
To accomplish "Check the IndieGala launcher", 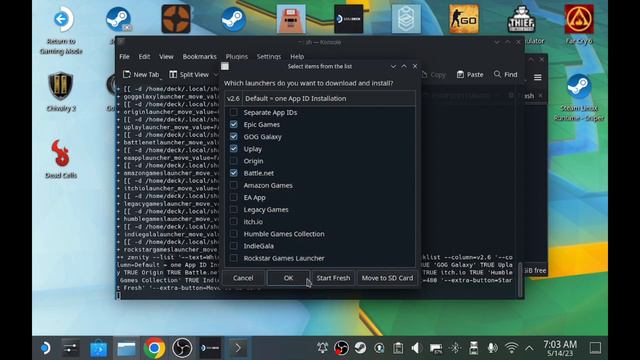I will pos(233,246).
